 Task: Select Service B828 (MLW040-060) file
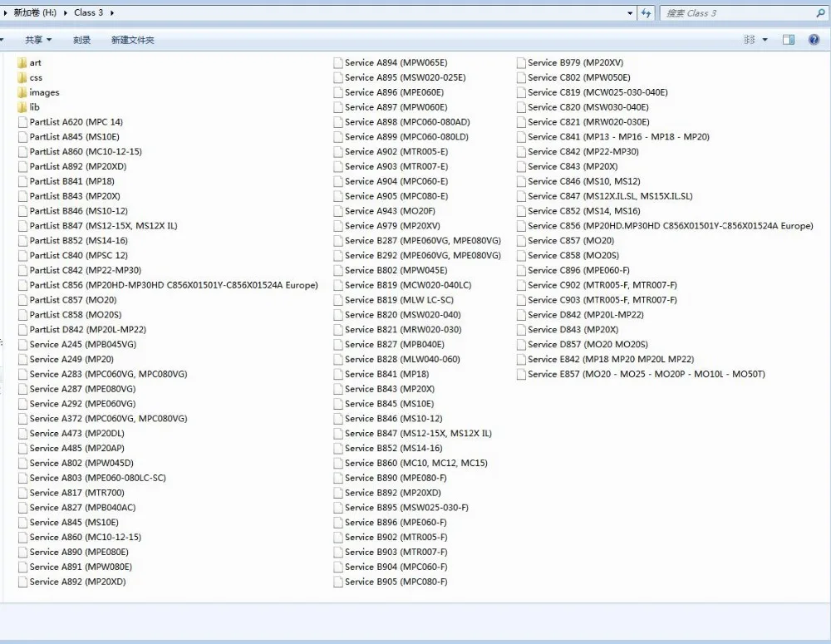point(402,359)
